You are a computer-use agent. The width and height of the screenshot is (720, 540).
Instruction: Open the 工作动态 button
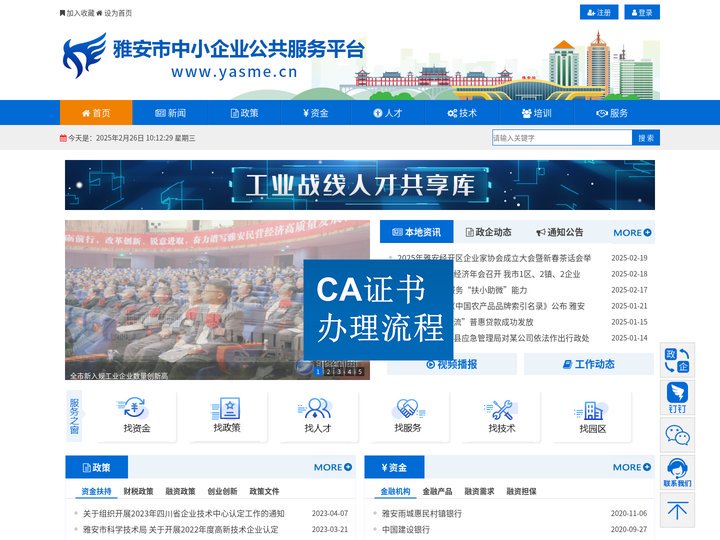(589, 364)
